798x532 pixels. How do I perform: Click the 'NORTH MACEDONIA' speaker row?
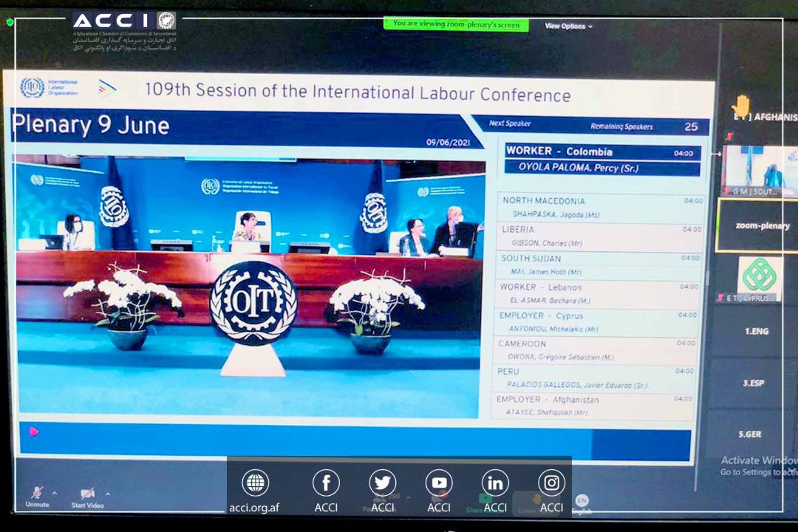point(601,207)
